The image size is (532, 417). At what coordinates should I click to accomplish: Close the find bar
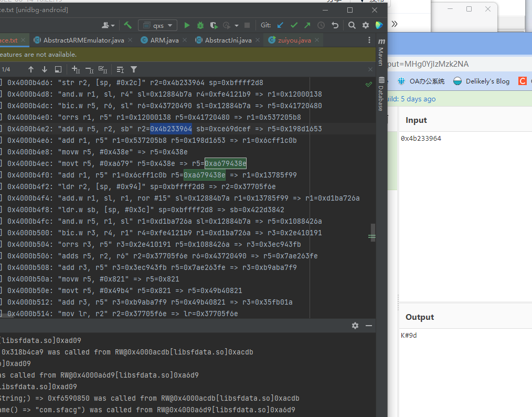(x=370, y=70)
